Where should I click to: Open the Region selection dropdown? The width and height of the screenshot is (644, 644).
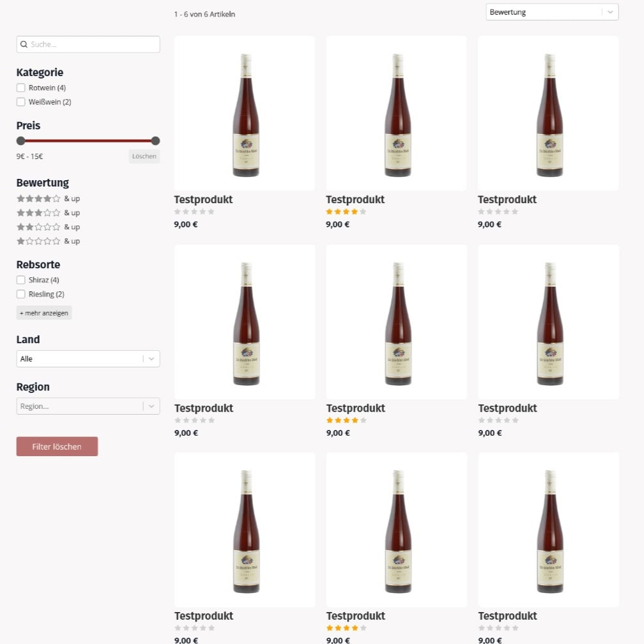point(88,406)
